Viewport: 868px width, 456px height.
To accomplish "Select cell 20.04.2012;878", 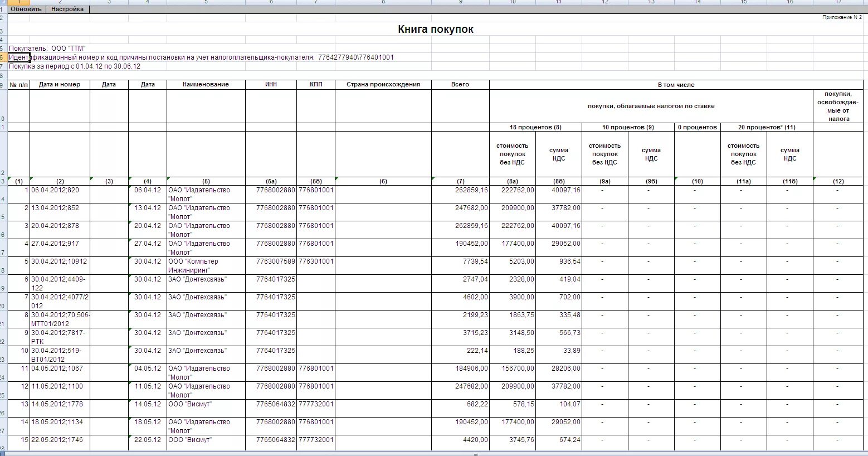I will tap(60, 230).
